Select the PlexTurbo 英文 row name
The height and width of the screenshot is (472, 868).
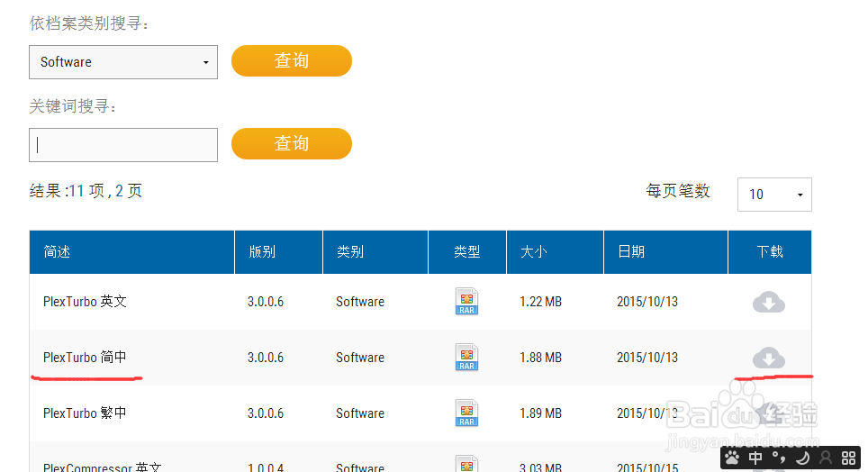[85, 302]
